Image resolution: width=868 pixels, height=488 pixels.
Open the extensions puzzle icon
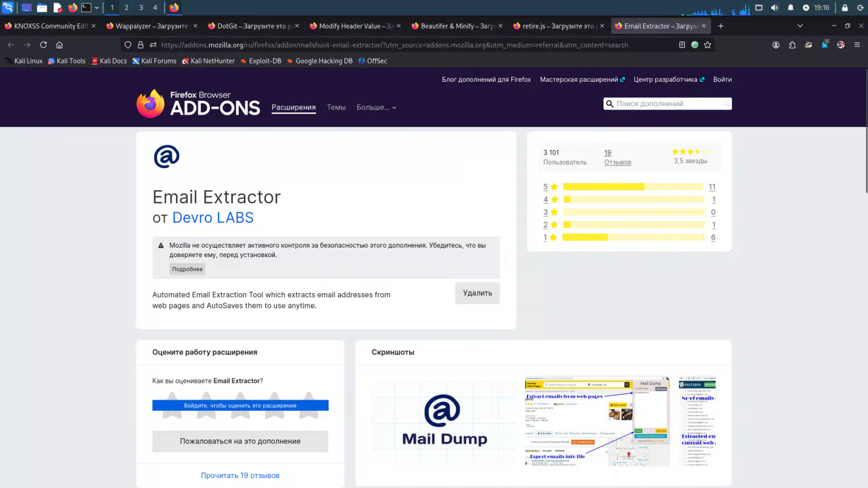point(792,45)
